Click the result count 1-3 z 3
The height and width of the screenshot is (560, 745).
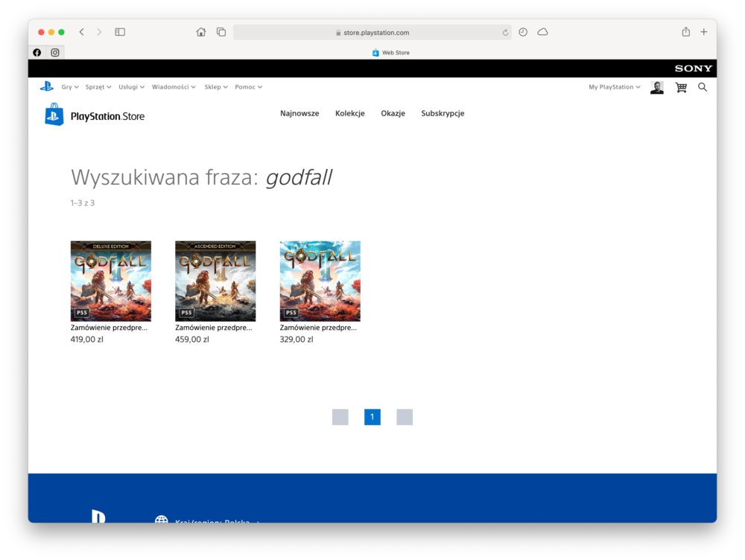(82, 203)
